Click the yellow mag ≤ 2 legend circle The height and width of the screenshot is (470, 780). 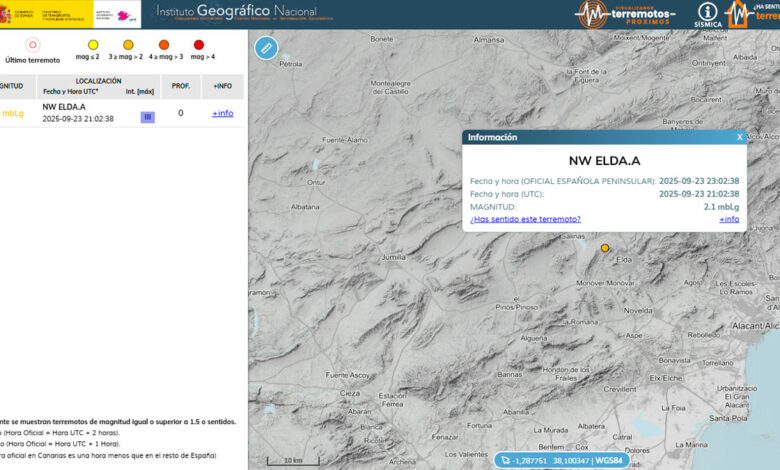[93, 45]
